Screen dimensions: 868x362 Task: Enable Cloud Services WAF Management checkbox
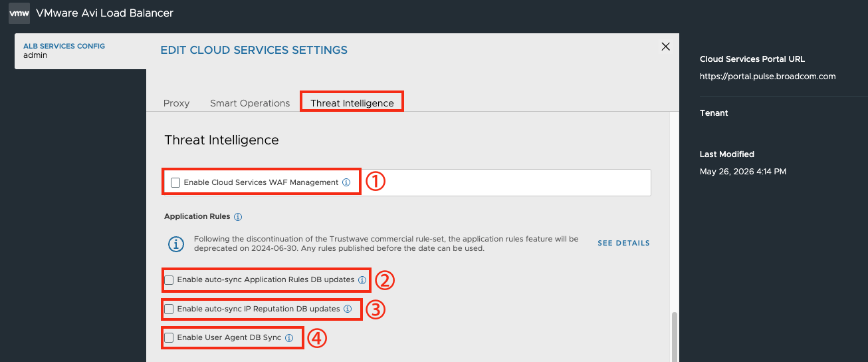(x=175, y=182)
